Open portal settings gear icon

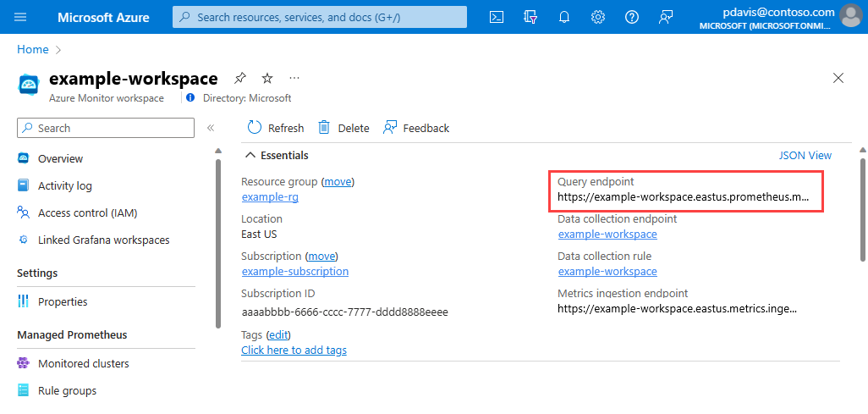598,17
